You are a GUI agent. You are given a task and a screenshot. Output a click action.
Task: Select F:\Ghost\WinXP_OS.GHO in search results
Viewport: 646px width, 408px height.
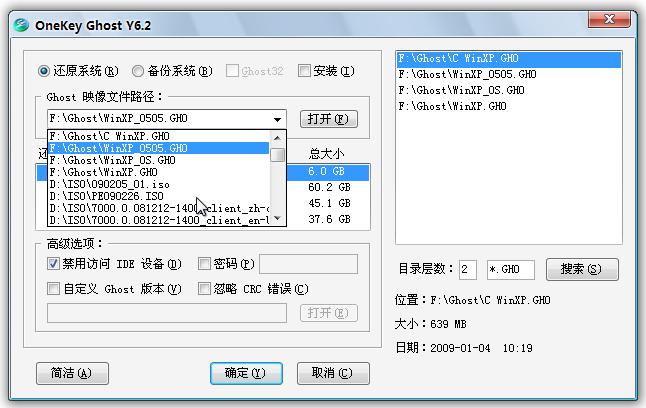(x=509, y=91)
